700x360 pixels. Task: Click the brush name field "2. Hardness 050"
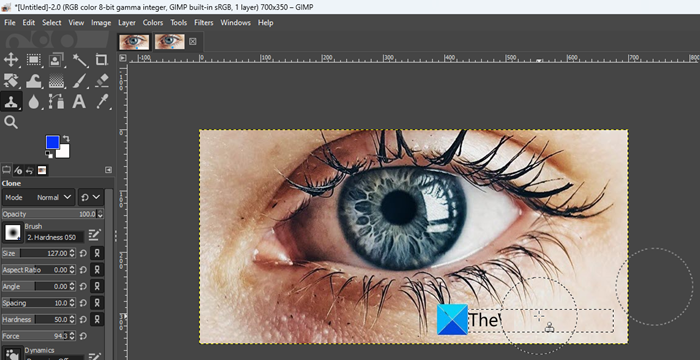click(54, 237)
